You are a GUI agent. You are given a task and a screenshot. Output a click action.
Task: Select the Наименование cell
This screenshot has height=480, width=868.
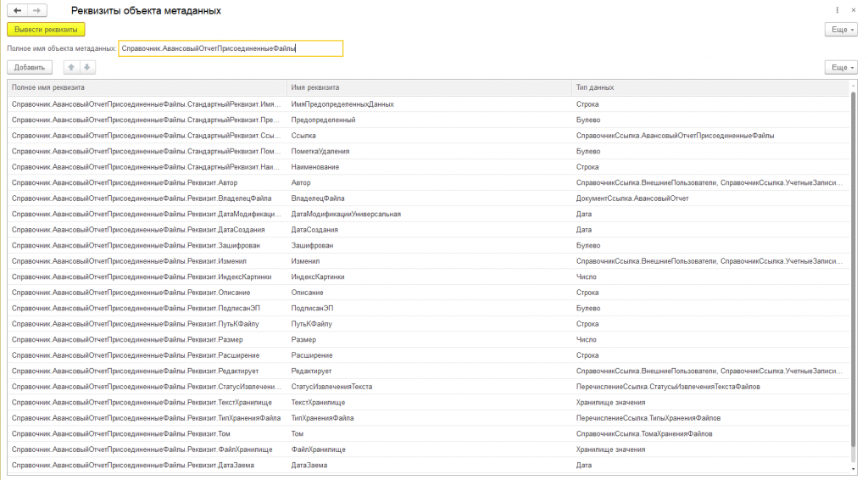[x=429, y=167]
